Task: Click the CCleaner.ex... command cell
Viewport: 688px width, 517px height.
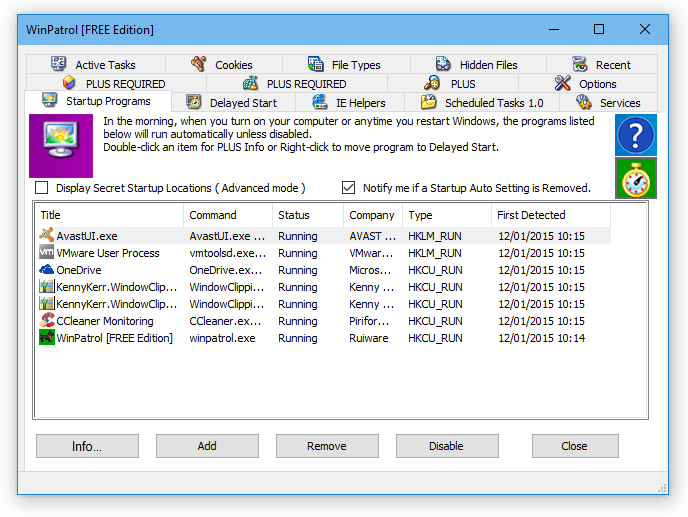Action: pyautogui.click(x=225, y=321)
